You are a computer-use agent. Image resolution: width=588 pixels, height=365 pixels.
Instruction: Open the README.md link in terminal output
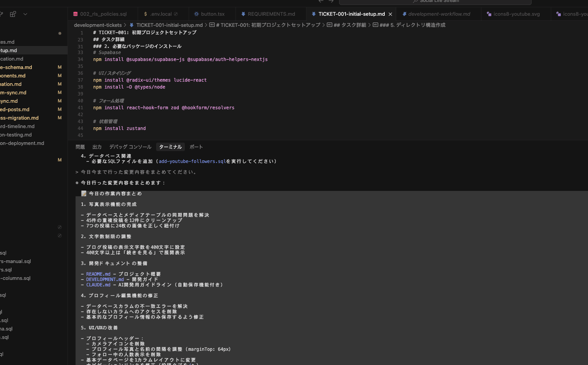click(98, 274)
